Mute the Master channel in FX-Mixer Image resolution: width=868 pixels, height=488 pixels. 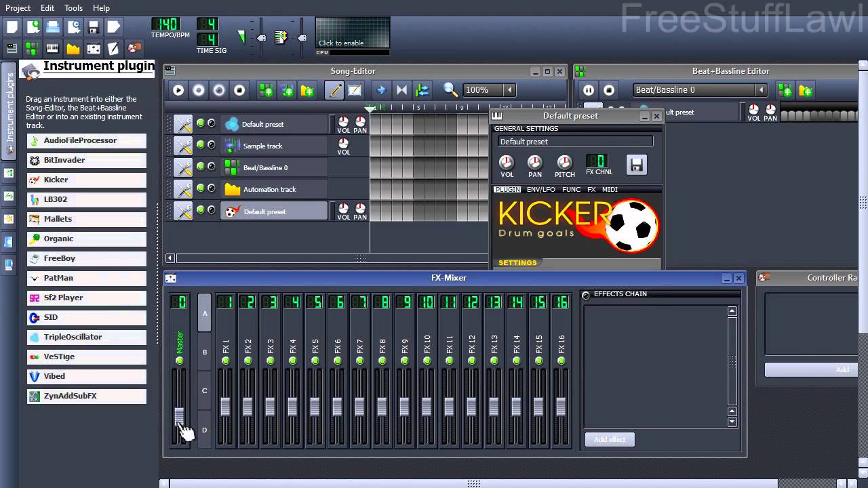[x=180, y=361]
